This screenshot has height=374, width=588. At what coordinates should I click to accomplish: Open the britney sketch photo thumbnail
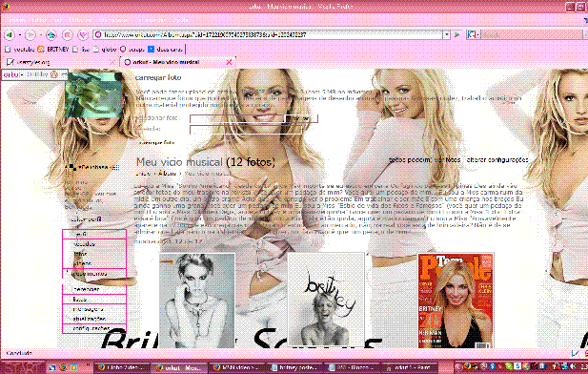pyautogui.click(x=326, y=300)
